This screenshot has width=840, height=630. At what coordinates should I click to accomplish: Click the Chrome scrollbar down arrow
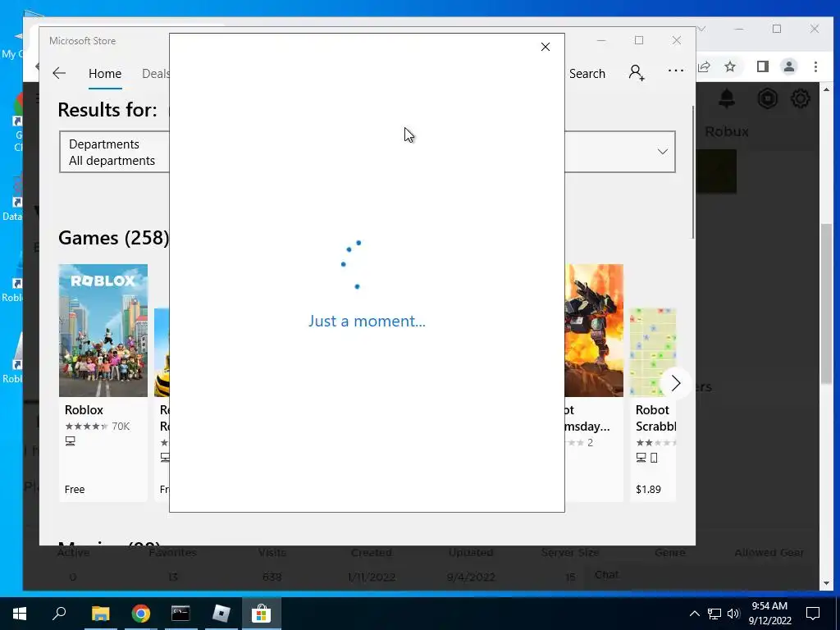(826, 583)
